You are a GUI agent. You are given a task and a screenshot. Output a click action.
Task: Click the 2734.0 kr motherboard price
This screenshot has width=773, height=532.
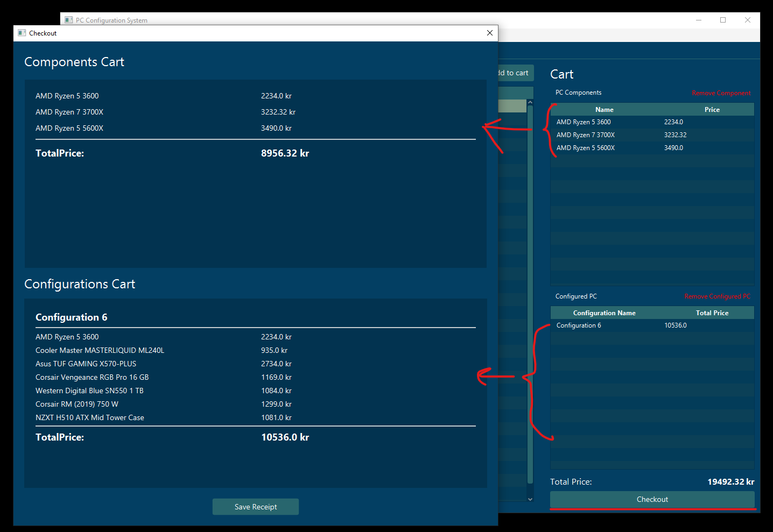click(x=276, y=364)
